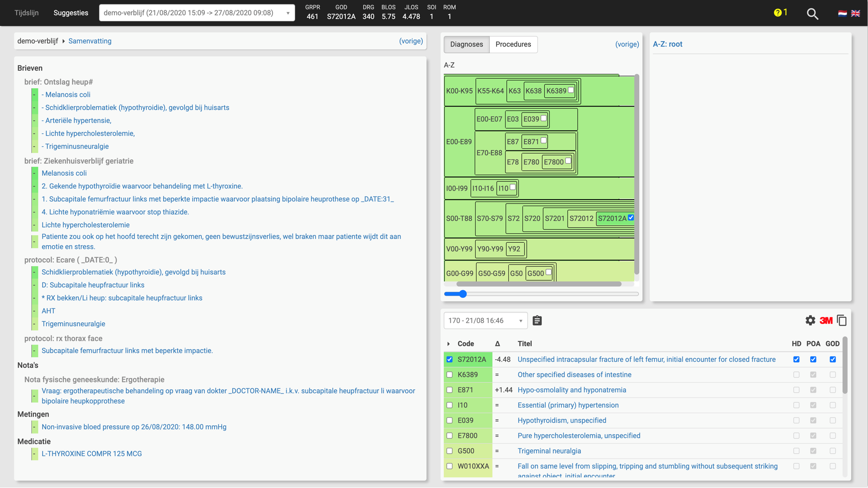Viewport: 868px width, 488px height.
Task: Click the copy codes icon
Action: pyautogui.click(x=842, y=321)
